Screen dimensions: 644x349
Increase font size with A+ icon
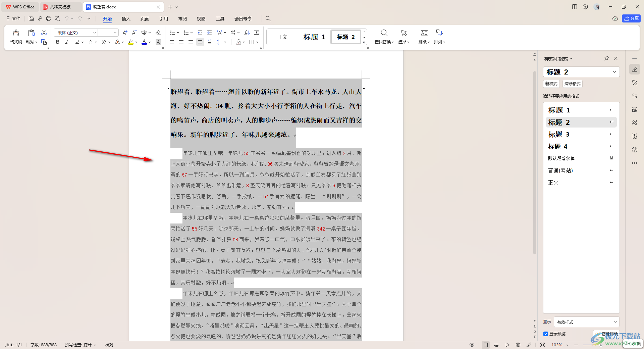125,33
